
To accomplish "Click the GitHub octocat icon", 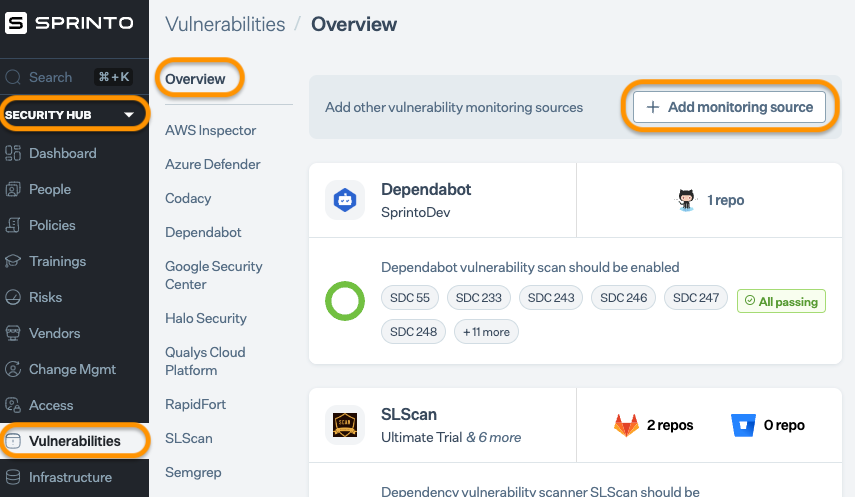I will pyautogui.click(x=686, y=200).
